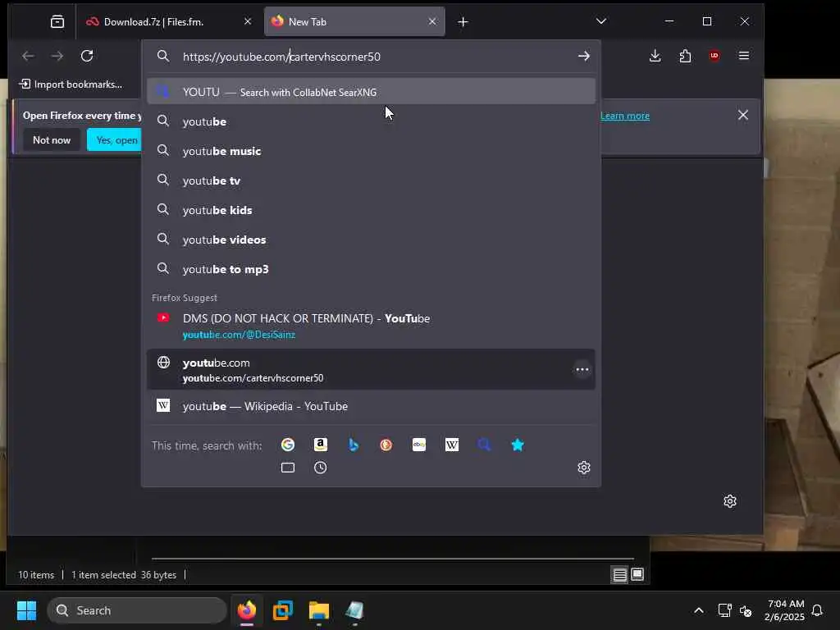Search this time with eBay
Screen dimensions: 840x630
pos(419,445)
